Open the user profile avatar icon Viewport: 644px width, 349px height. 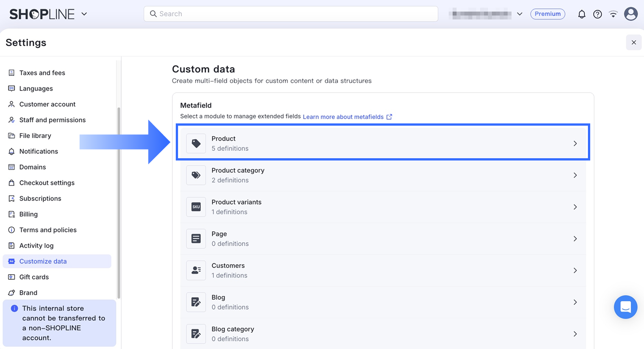click(x=631, y=14)
